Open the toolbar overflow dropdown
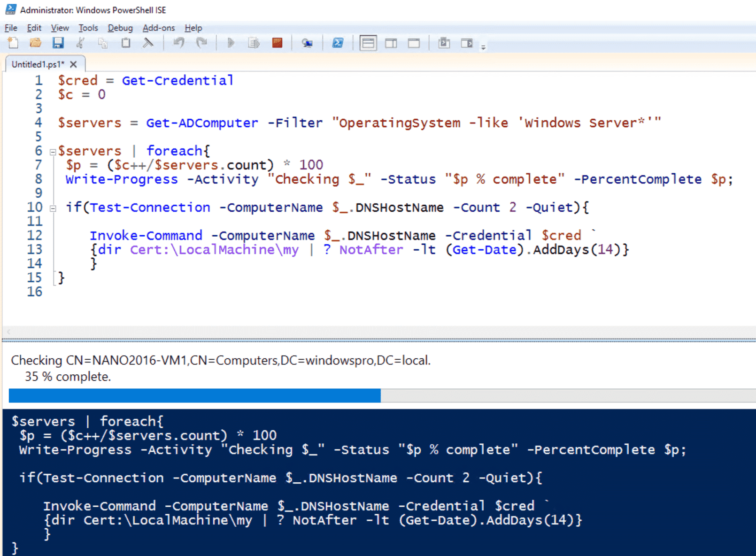This screenshot has height=556, width=756. pyautogui.click(x=483, y=45)
